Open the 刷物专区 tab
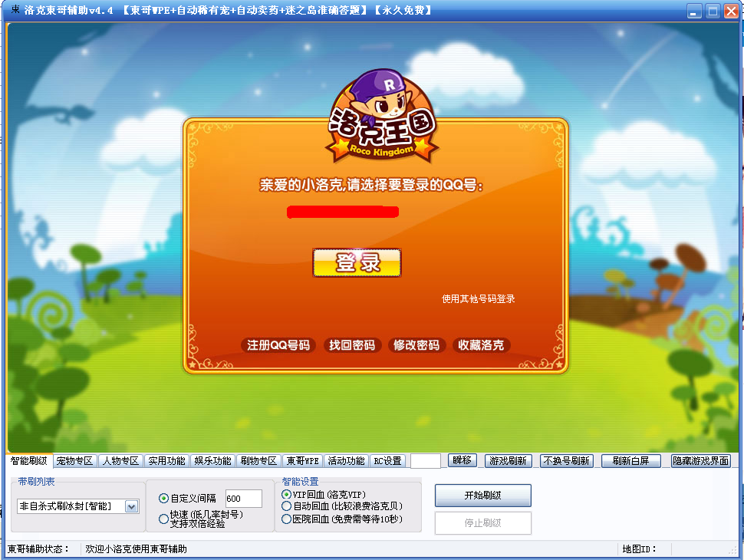 (x=258, y=461)
